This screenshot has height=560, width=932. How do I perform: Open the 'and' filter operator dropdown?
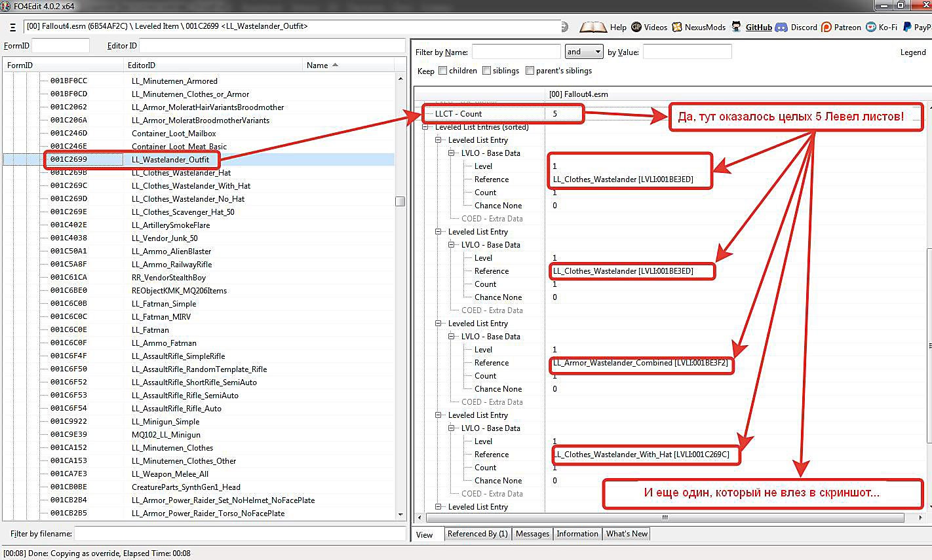tap(583, 52)
